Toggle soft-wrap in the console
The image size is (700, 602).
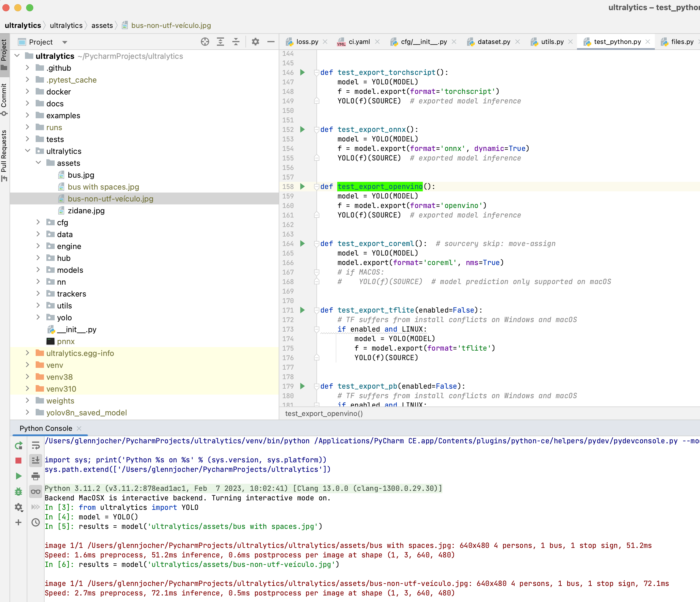(35, 446)
